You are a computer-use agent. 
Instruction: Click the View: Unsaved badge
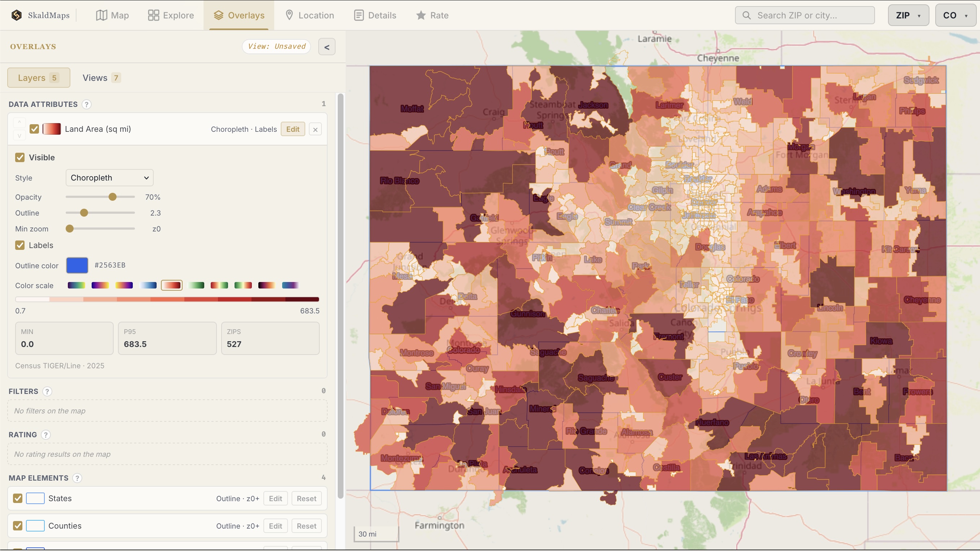(277, 47)
